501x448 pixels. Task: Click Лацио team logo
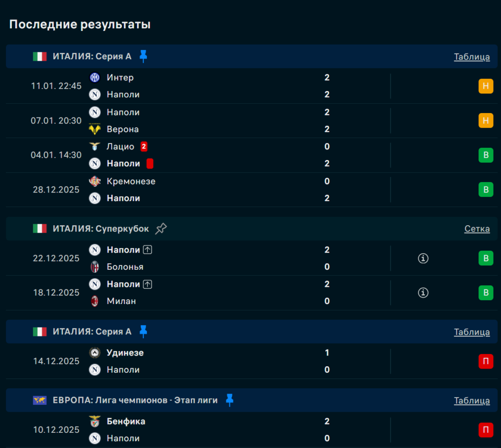click(94, 146)
